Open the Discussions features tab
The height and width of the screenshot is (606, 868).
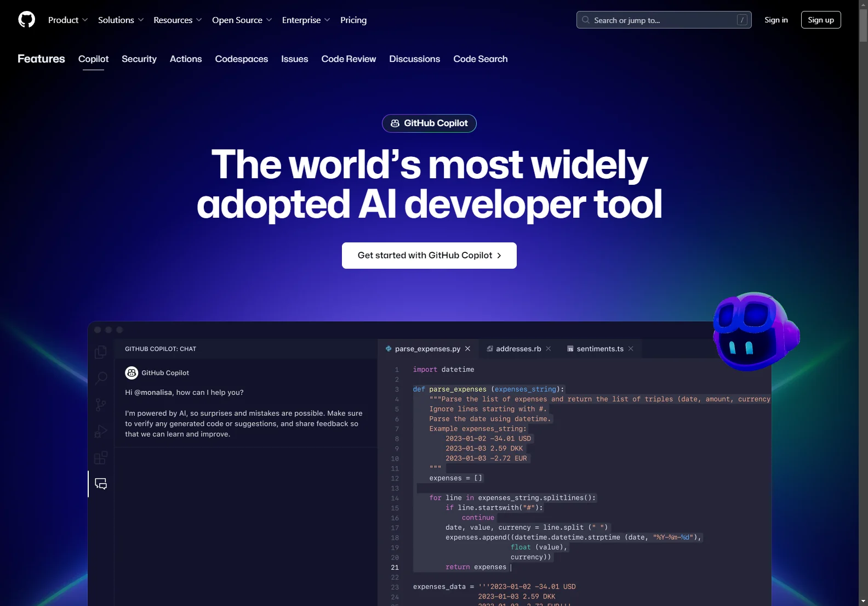coord(415,59)
